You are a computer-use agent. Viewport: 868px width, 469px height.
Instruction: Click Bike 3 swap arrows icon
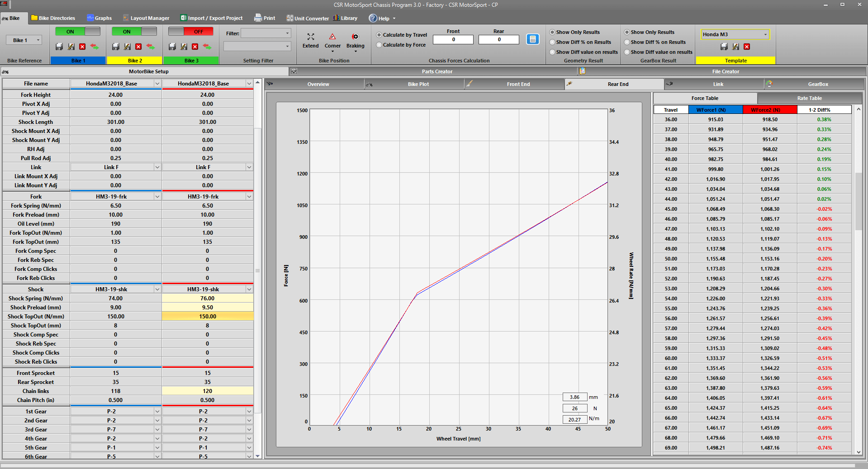207,47
